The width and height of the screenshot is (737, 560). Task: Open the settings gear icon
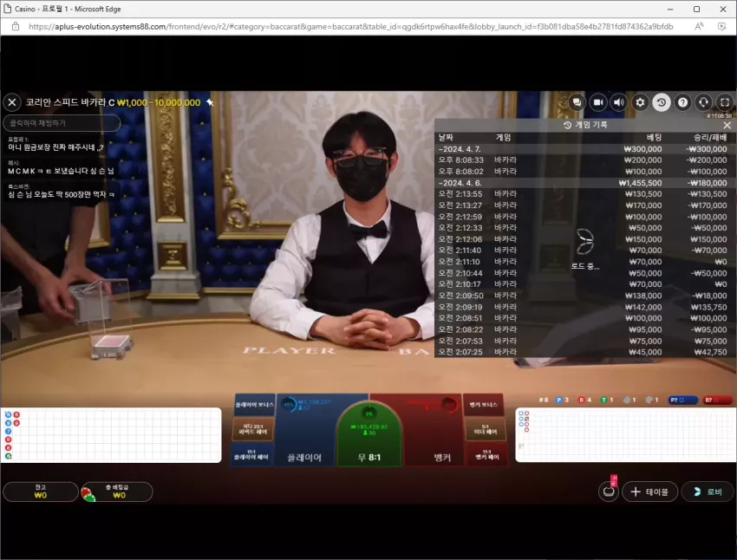[x=640, y=102]
